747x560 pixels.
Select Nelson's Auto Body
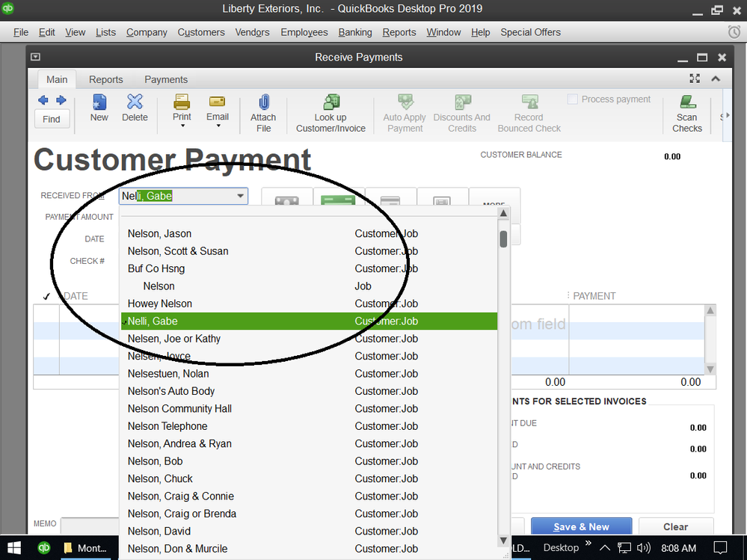pyautogui.click(x=309, y=391)
